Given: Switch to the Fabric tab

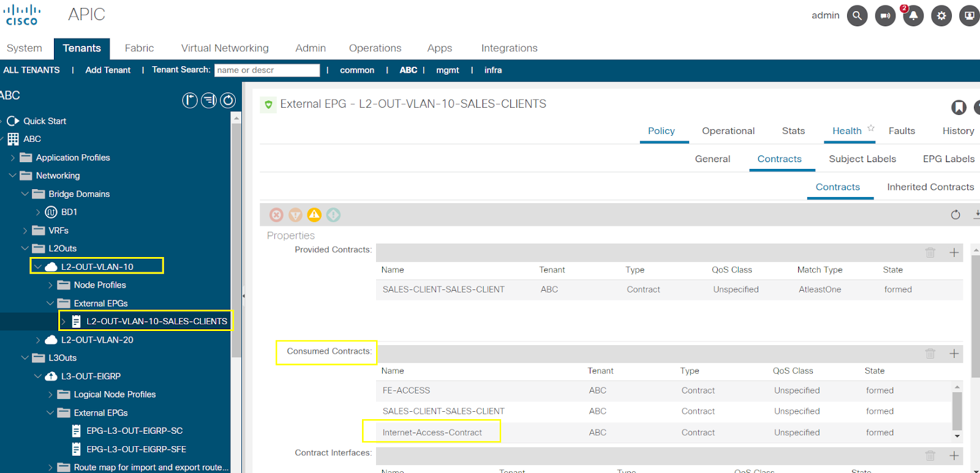Looking at the screenshot, I should point(139,48).
